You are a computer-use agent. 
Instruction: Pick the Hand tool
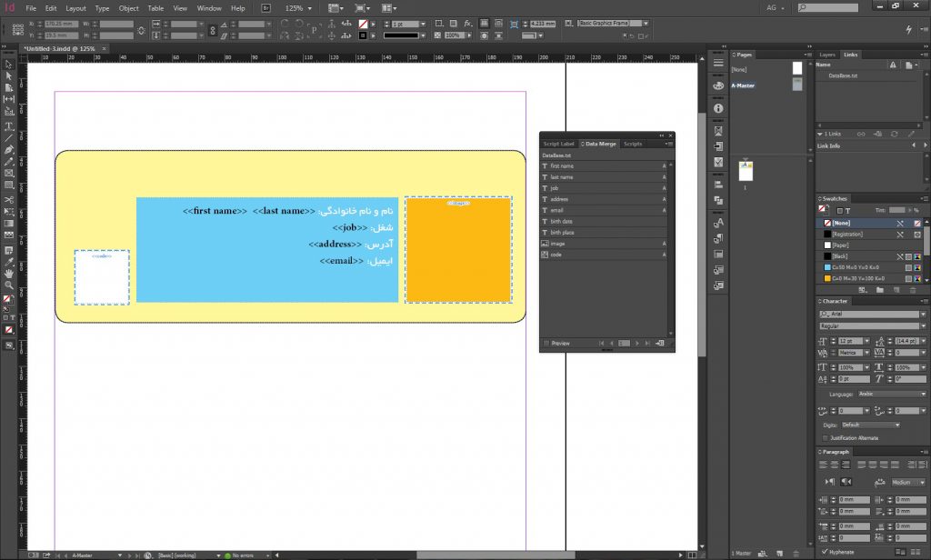(9, 272)
